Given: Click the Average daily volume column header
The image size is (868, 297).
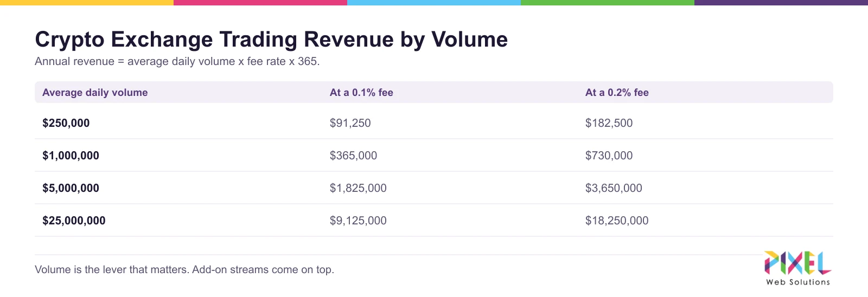Looking at the screenshot, I should click(x=95, y=93).
